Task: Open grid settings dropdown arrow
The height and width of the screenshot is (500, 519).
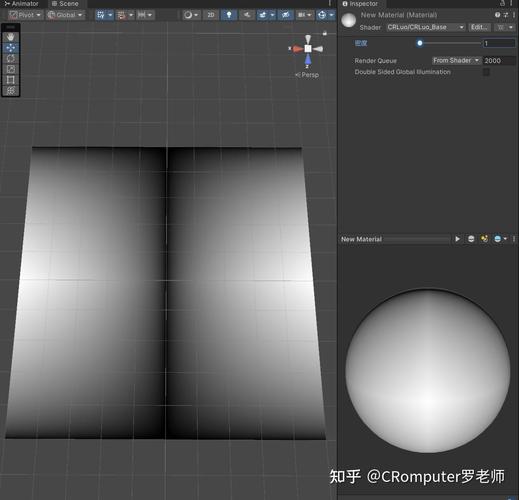Action: click(x=110, y=15)
